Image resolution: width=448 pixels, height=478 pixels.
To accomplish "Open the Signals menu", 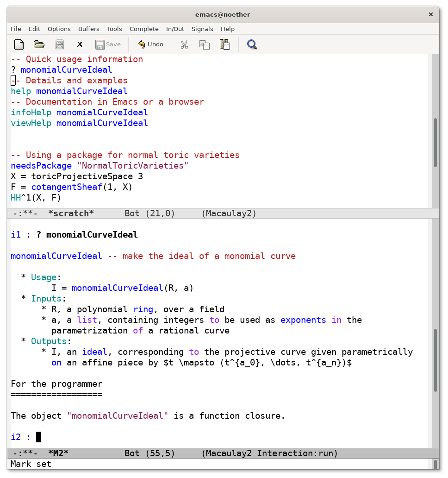I will (202, 29).
